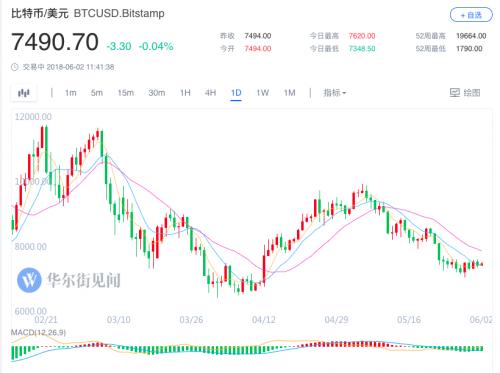Viewport: 500px width, 373px height.
Task: Choose the 15m timeframe
Action: point(126,93)
